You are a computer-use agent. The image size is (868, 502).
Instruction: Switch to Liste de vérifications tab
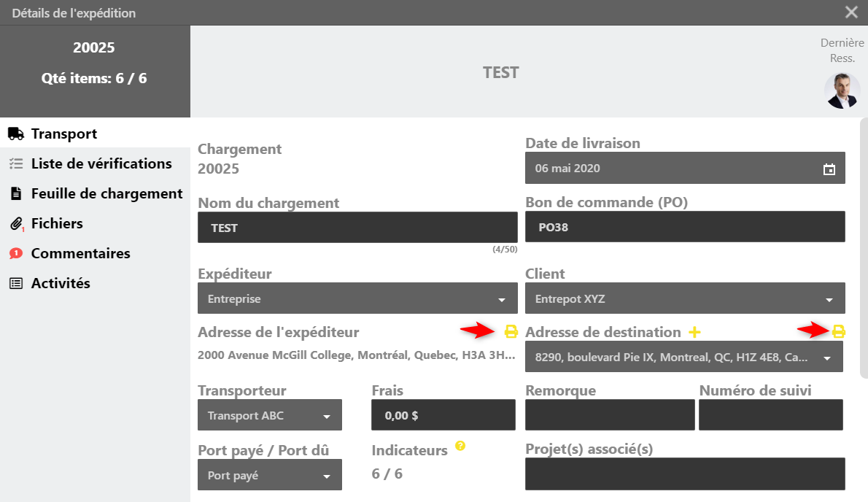[x=101, y=164]
